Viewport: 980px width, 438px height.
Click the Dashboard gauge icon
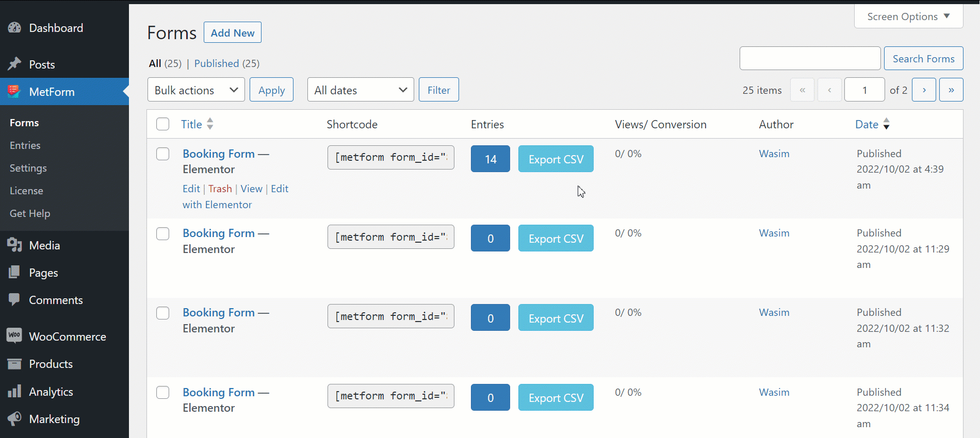(14, 28)
